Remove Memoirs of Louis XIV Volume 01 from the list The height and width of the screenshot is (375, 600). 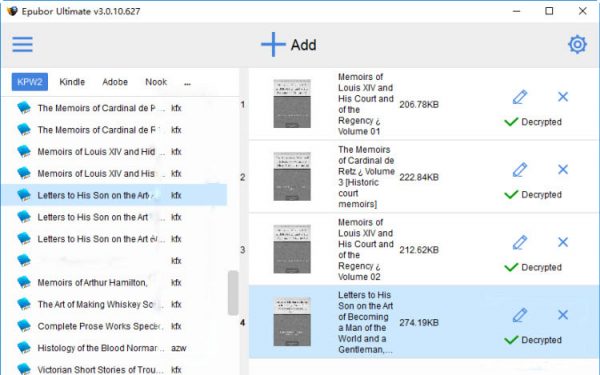click(563, 97)
